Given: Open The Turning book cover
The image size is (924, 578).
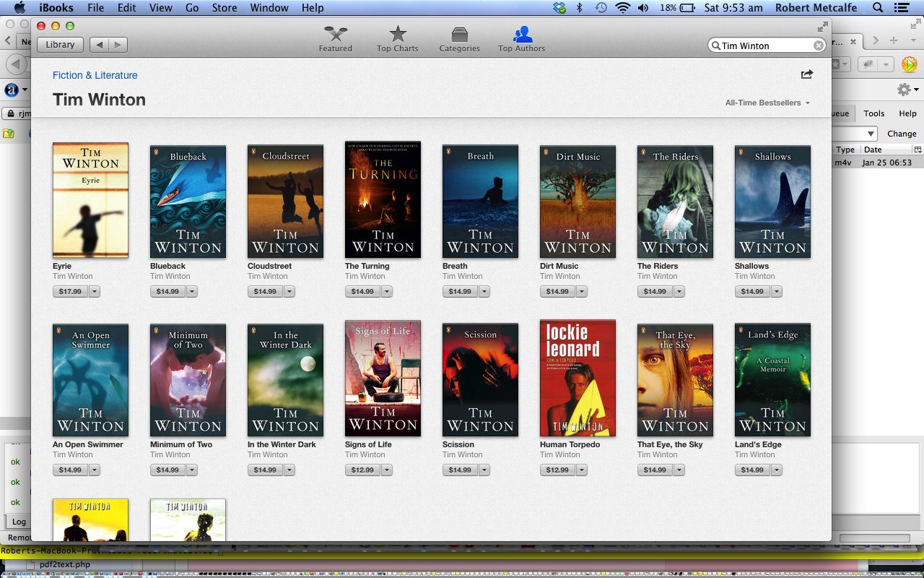Looking at the screenshot, I should click(x=383, y=199).
